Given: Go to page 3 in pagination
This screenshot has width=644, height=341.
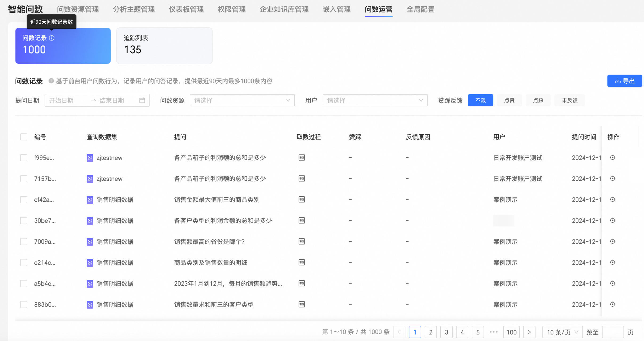Looking at the screenshot, I should (446, 332).
